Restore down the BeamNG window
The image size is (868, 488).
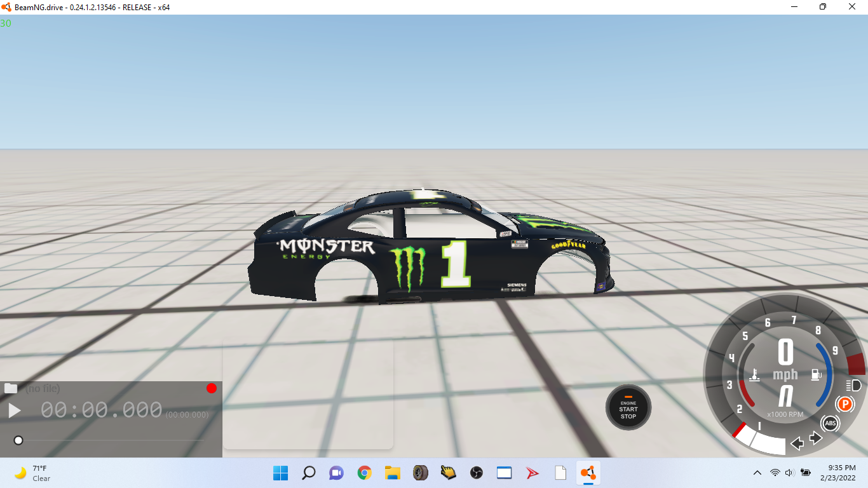click(823, 7)
